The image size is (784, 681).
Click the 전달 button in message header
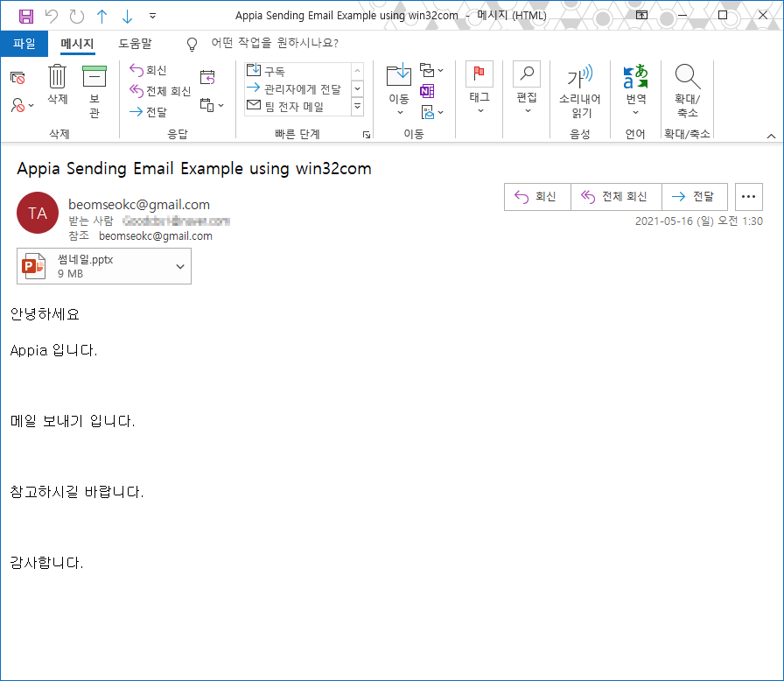pos(695,197)
